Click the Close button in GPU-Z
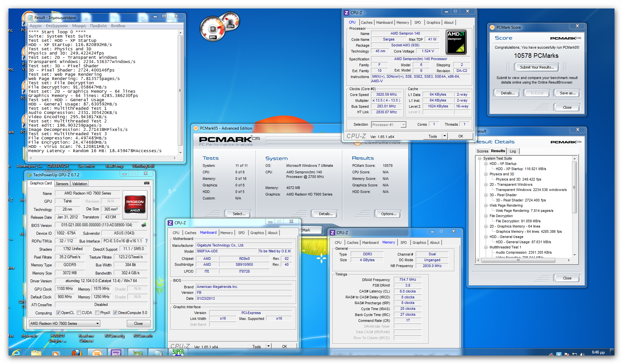Viewport: 623px width, 364px height. tap(138, 324)
